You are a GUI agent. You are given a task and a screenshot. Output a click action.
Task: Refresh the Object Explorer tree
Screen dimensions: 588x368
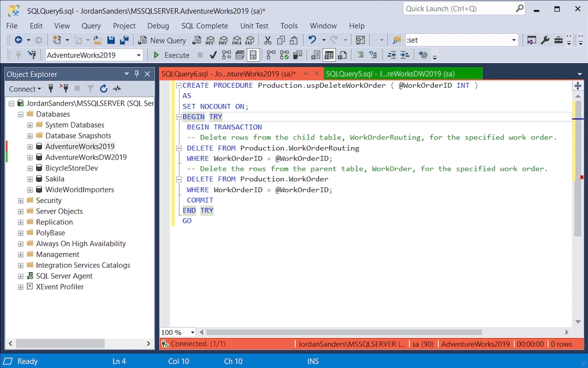(x=103, y=89)
